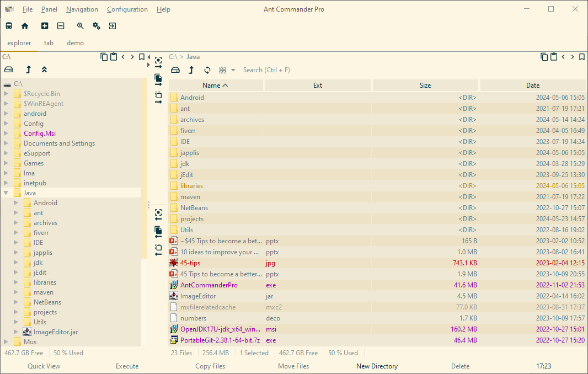Expand the Config.Msi tree node
Image resolution: width=588 pixels, height=374 pixels.
click(6, 133)
